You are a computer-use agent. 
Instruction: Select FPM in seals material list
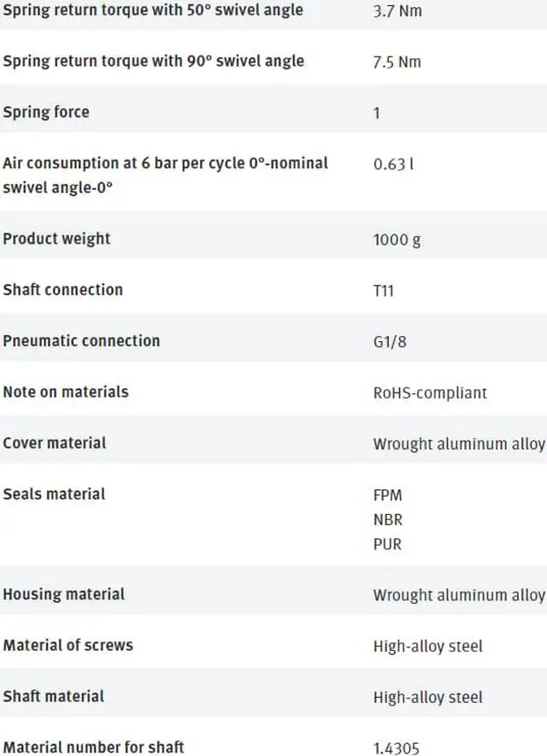pos(387,495)
